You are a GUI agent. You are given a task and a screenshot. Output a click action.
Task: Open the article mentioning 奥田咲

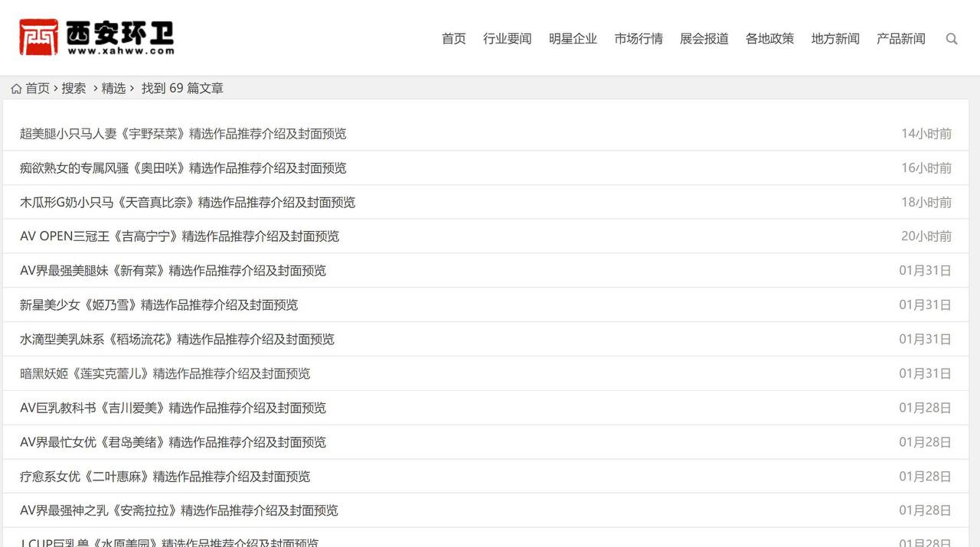183,168
